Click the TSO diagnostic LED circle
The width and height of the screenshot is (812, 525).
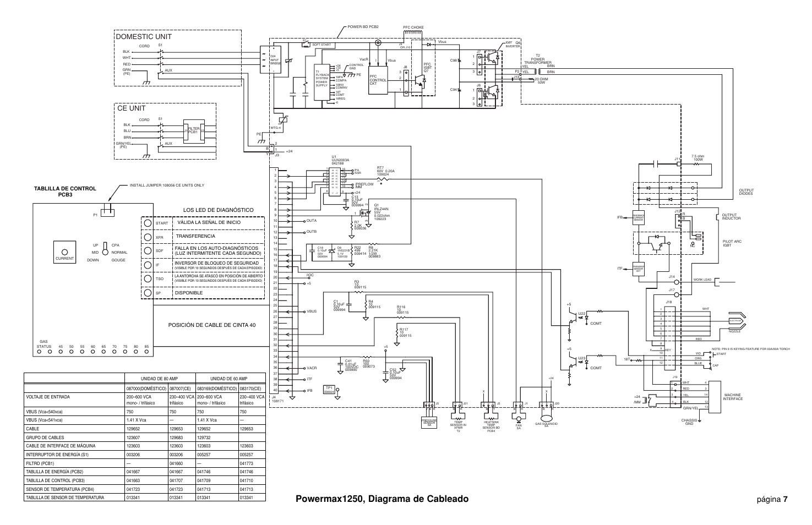pos(148,278)
